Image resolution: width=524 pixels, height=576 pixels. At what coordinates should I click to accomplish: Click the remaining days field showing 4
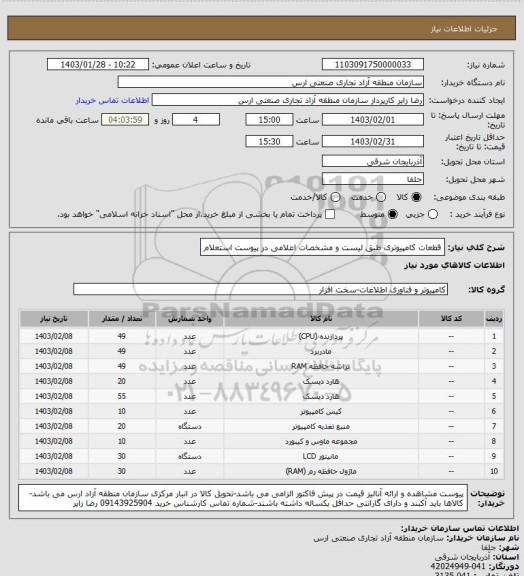196,120
